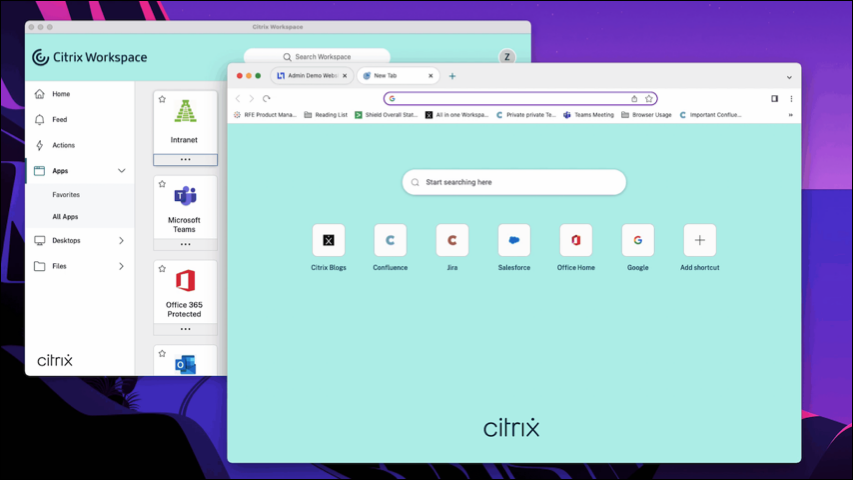Viewport: 853px width, 480px height.
Task: Click the share icon in address bar
Action: (x=634, y=99)
